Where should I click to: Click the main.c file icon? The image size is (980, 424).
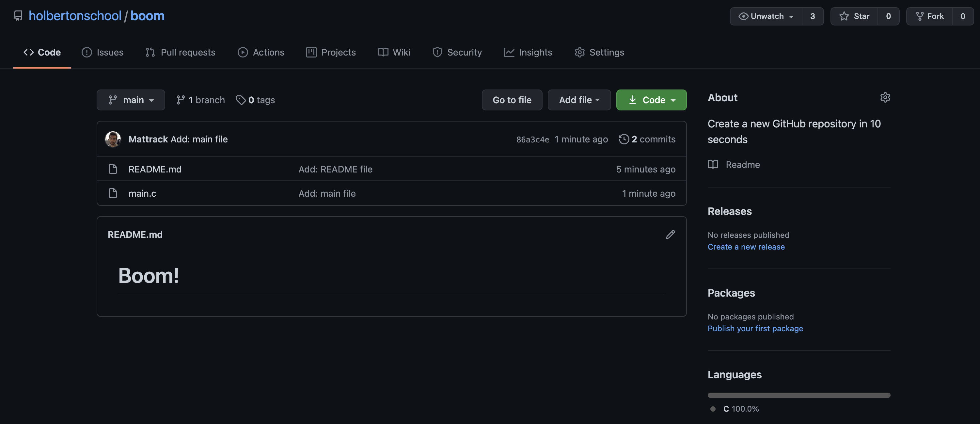(113, 193)
